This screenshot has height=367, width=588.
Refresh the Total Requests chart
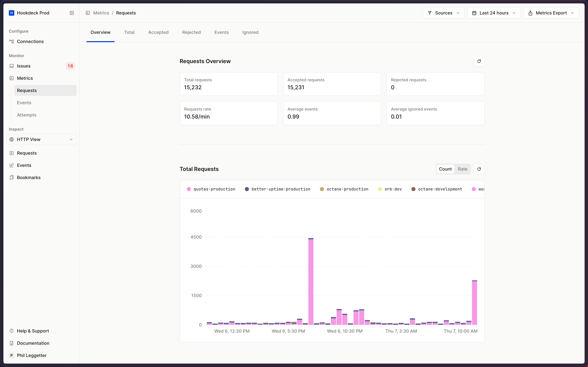coord(479,169)
